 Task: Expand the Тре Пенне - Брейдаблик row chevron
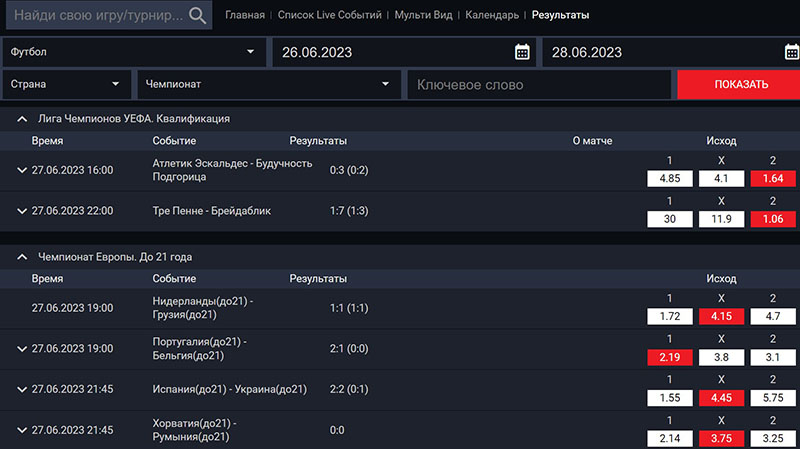21,211
